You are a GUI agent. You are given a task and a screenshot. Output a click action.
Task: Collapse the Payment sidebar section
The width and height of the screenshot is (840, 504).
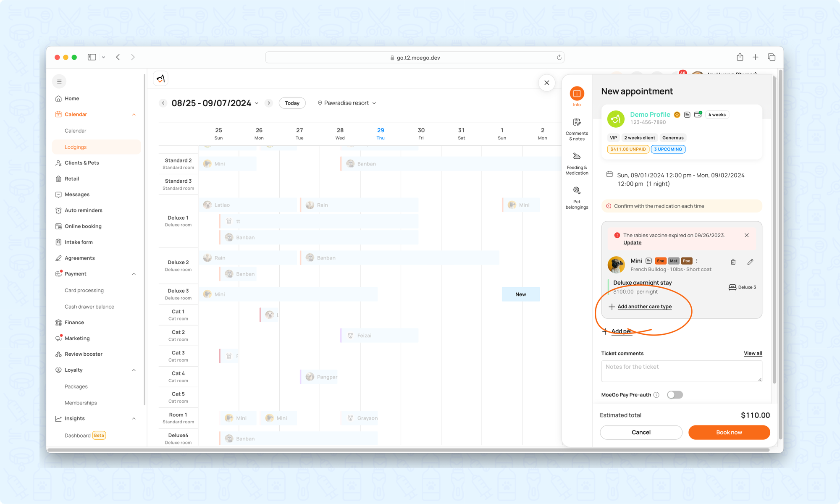[x=134, y=274]
